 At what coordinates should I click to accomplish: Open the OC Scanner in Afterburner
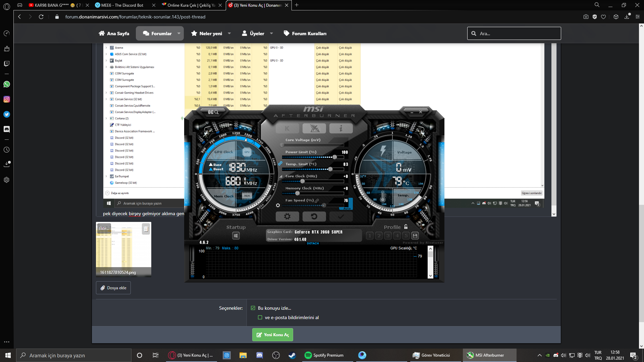[x=213, y=112]
